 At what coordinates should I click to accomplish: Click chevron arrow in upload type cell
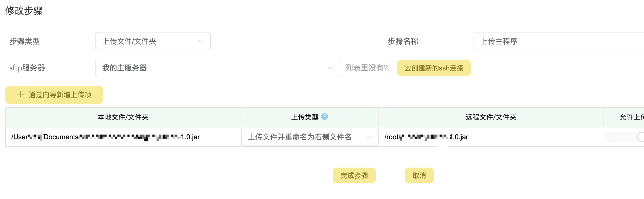(368, 137)
